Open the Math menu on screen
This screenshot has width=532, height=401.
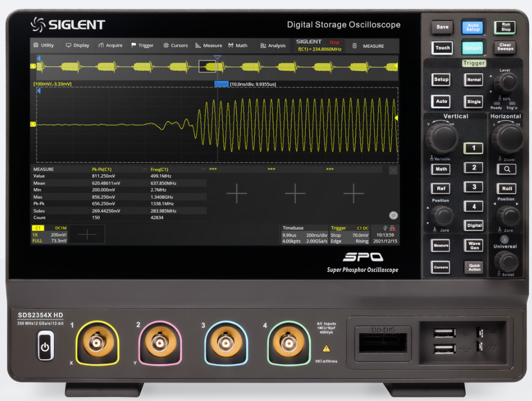[238, 45]
